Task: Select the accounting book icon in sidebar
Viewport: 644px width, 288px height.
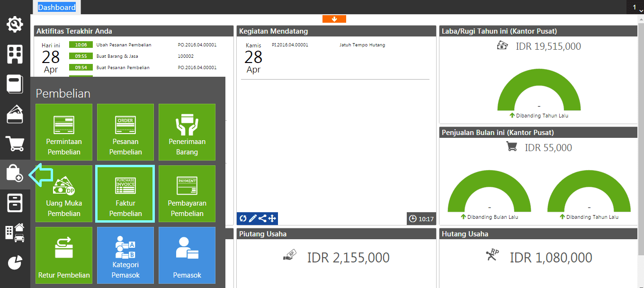Action: coord(15,84)
